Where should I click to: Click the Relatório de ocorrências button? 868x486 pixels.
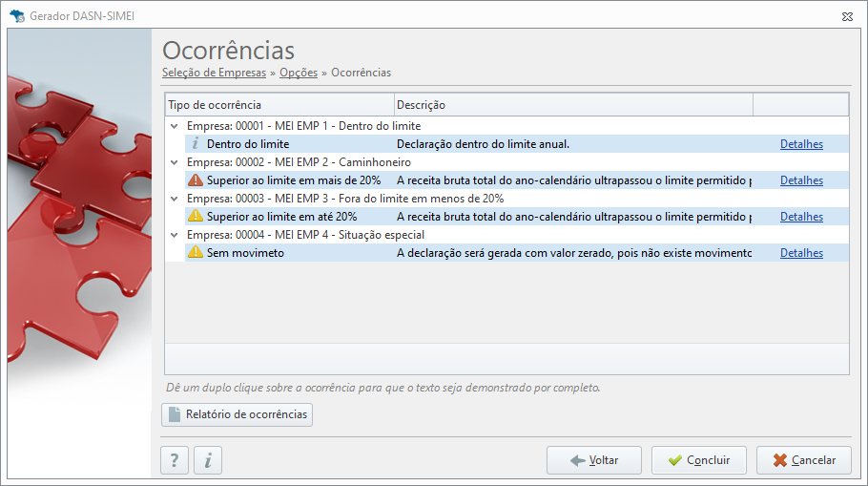[237, 414]
